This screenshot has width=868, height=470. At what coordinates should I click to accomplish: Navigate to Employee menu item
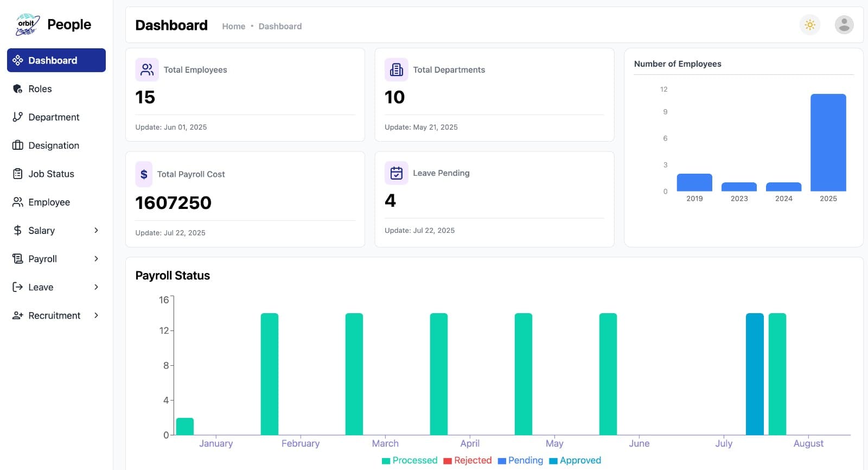(x=56, y=202)
